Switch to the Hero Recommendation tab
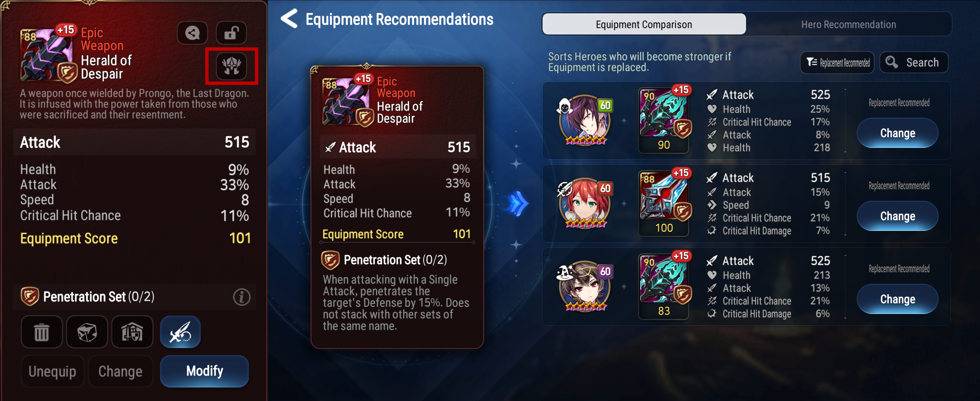The image size is (980, 401). [848, 24]
